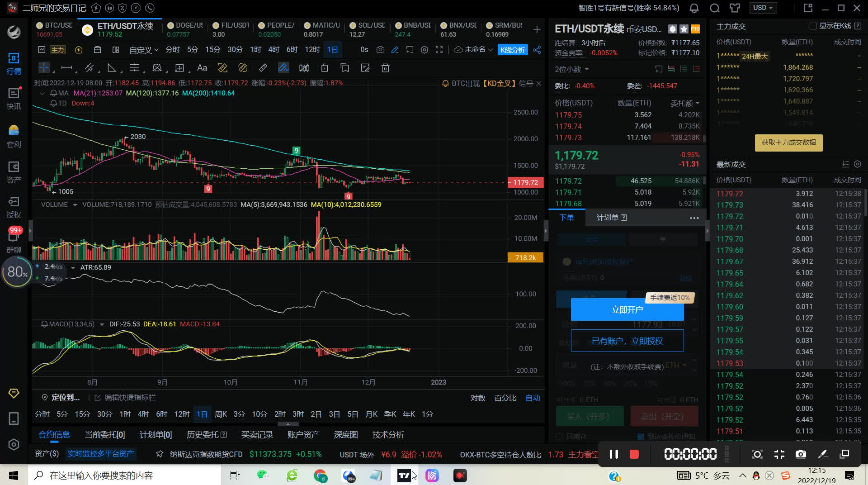Open the 2位小数 precision dropdown
The height and width of the screenshot is (485, 868).
[571, 69]
